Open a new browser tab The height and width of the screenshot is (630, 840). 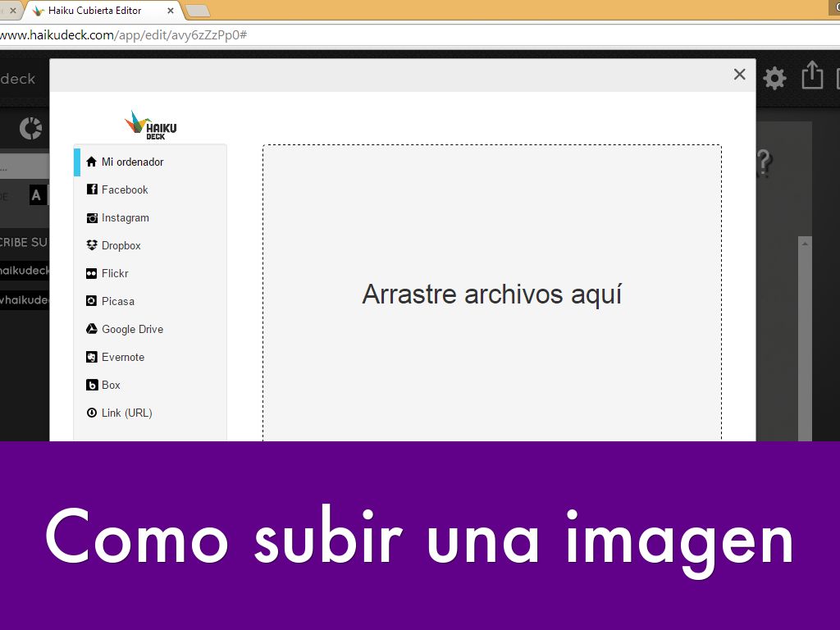198,11
